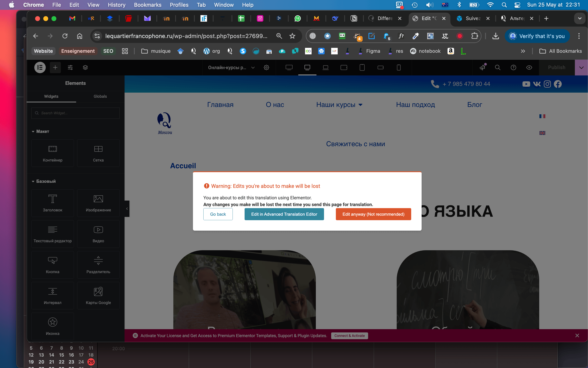Add the Заголовок heading widget
Viewport: 588px width, 368px height.
52,203
